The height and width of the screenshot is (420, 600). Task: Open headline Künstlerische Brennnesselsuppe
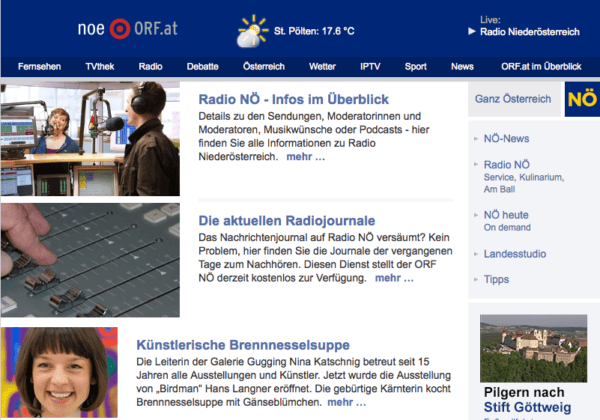[243, 345]
